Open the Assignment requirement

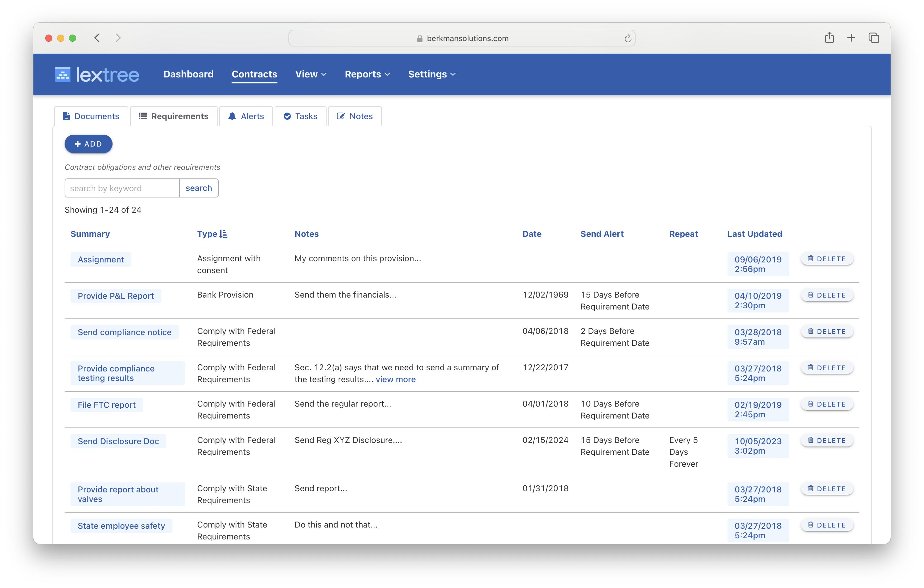click(101, 260)
